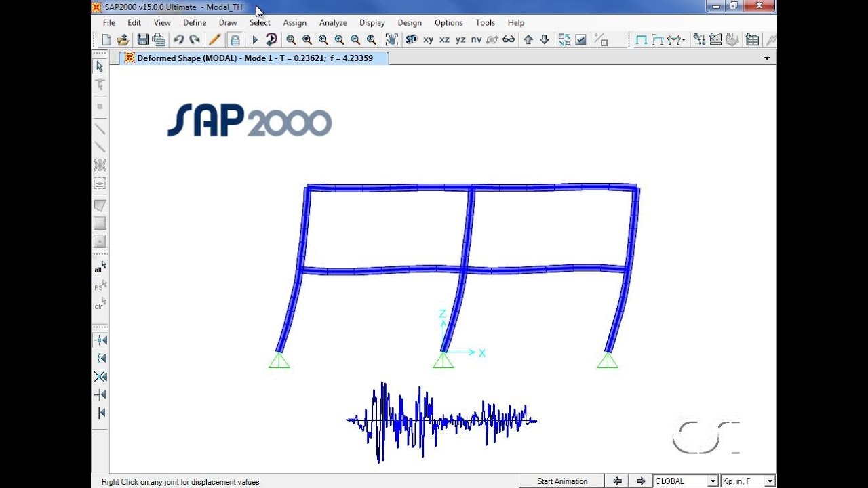
Task: Toggle snap to ends and midpoints
Action: tap(100, 359)
